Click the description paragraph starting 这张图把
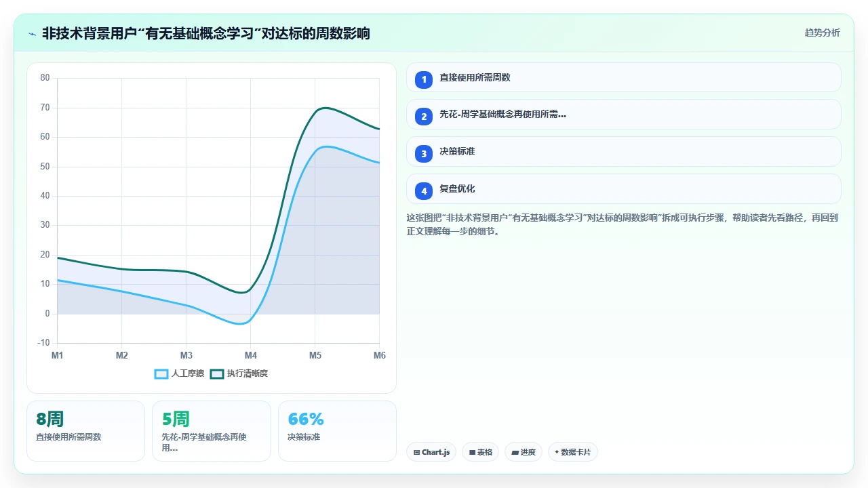This screenshot has height=488, width=868. point(623,224)
